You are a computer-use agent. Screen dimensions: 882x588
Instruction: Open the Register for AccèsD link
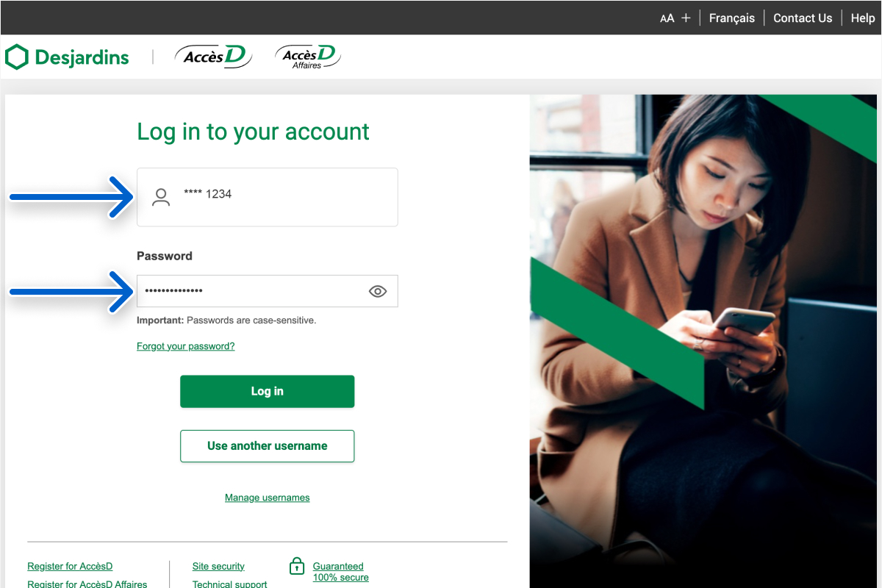[x=70, y=567]
